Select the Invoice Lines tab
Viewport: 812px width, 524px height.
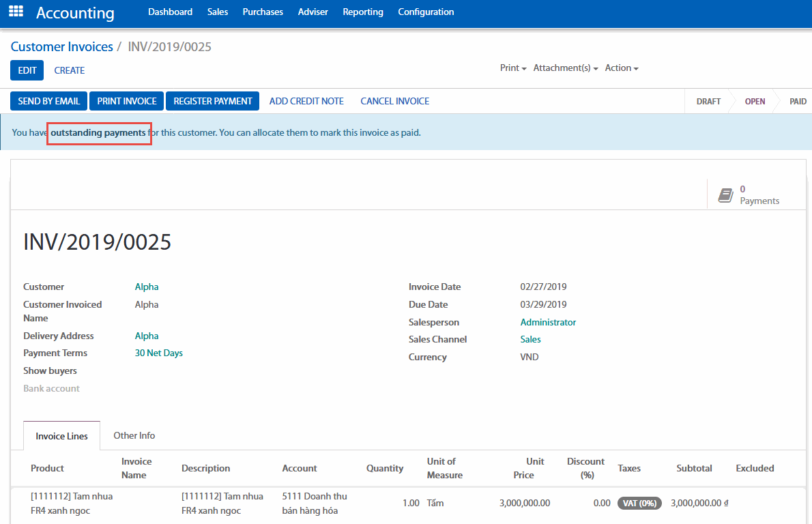[61, 436]
